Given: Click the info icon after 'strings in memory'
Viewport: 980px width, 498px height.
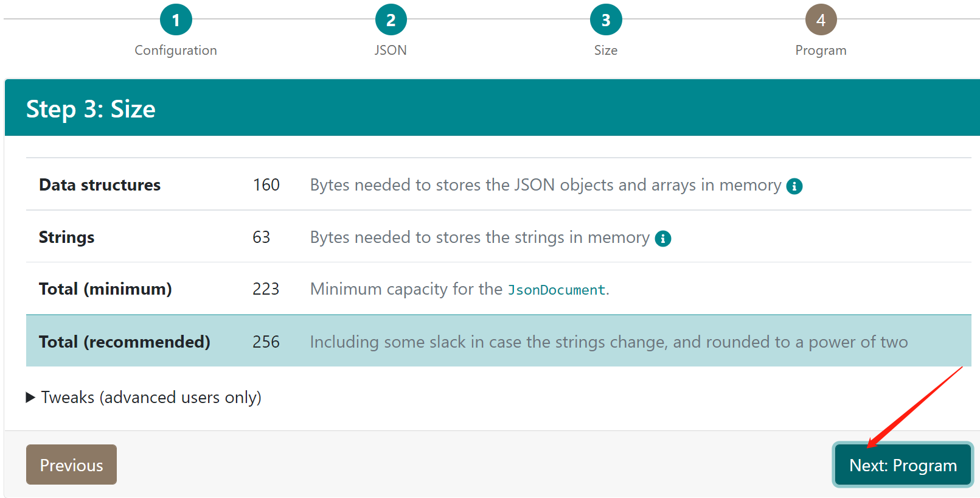Looking at the screenshot, I should pos(664,238).
